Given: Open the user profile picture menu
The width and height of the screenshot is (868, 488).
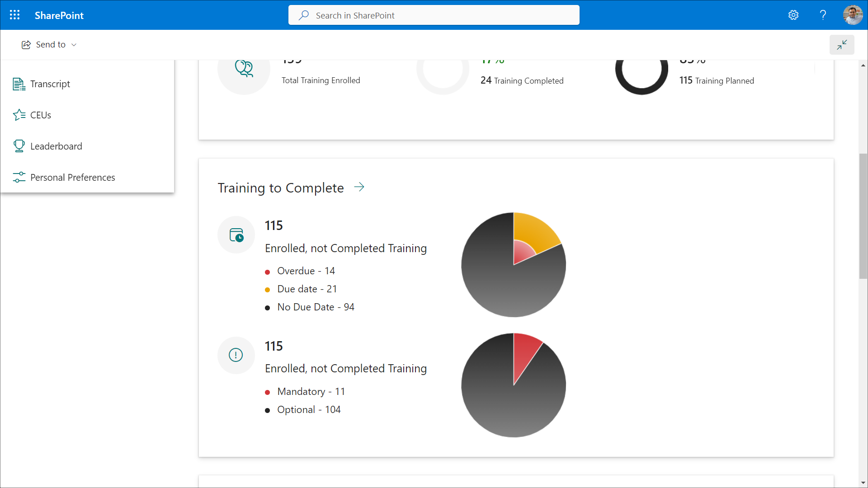Looking at the screenshot, I should [x=853, y=15].
